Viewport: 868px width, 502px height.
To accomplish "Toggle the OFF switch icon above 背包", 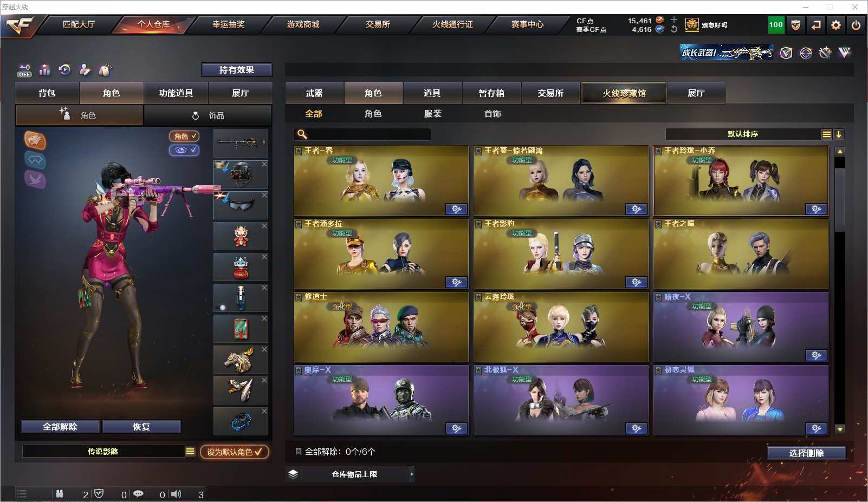I will (x=24, y=71).
